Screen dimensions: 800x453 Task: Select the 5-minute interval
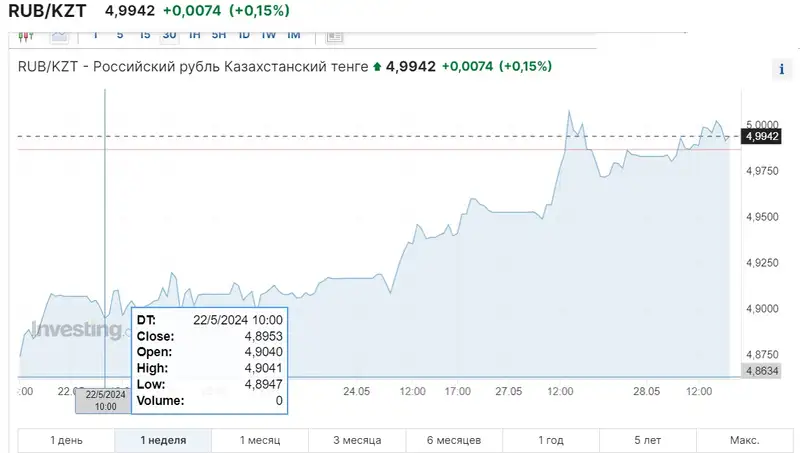coord(120,35)
